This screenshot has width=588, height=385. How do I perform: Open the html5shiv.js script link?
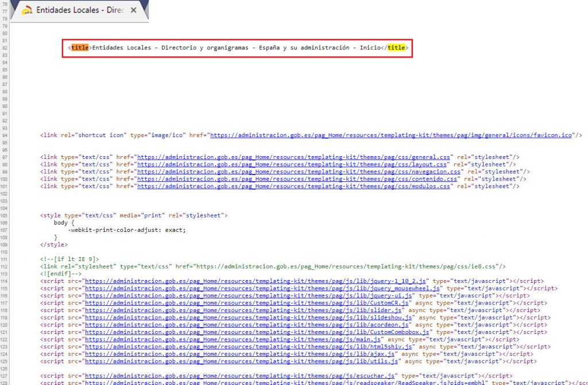(248, 347)
